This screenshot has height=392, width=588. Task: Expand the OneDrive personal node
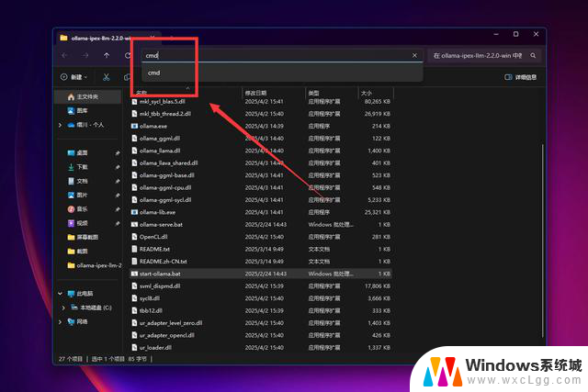pos(61,125)
